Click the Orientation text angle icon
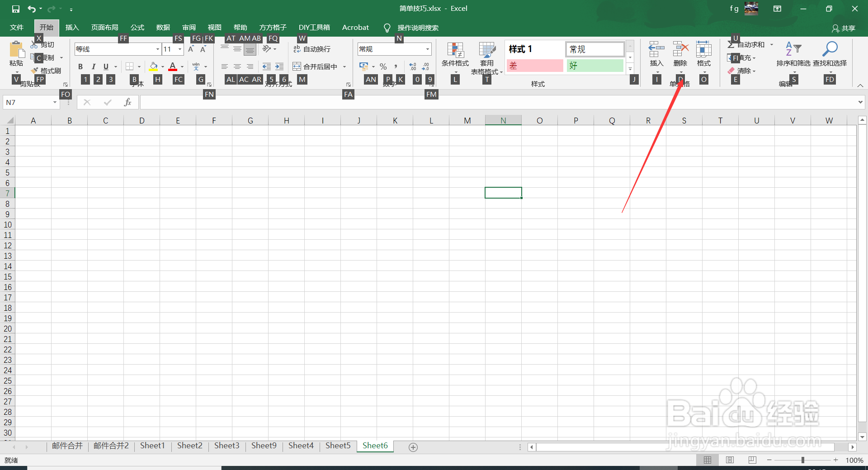This screenshot has width=868, height=470. [267, 49]
